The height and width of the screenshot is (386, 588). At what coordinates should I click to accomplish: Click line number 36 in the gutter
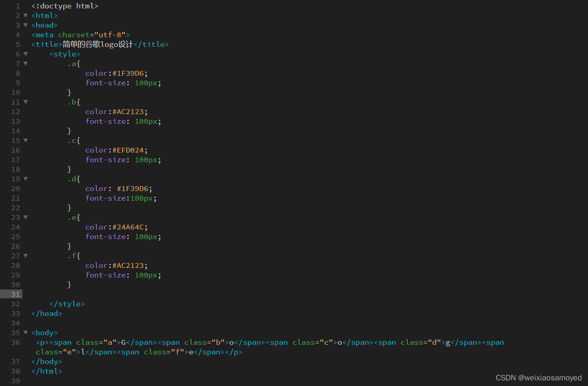click(16, 342)
